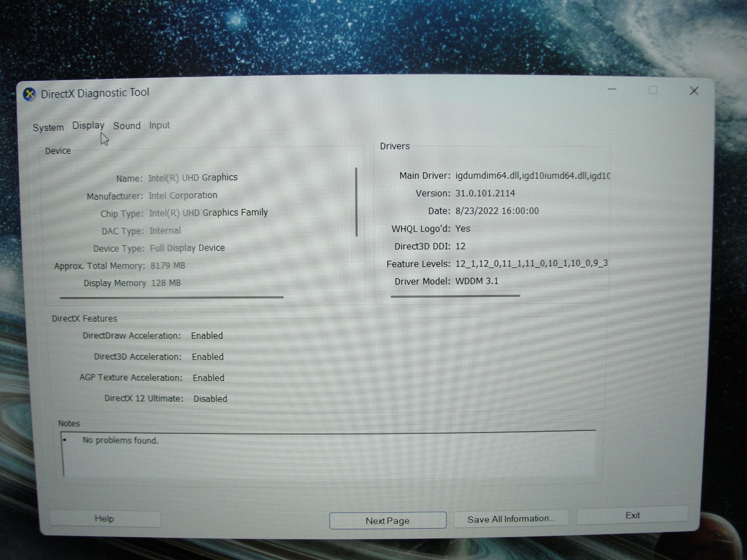This screenshot has width=747, height=560.
Task: Minimize the DirectX Diagnostic Tool window
Action: [x=613, y=89]
